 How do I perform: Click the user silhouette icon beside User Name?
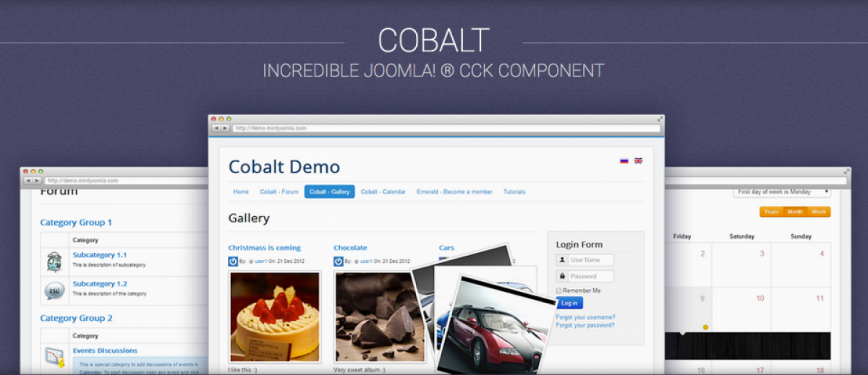562,259
